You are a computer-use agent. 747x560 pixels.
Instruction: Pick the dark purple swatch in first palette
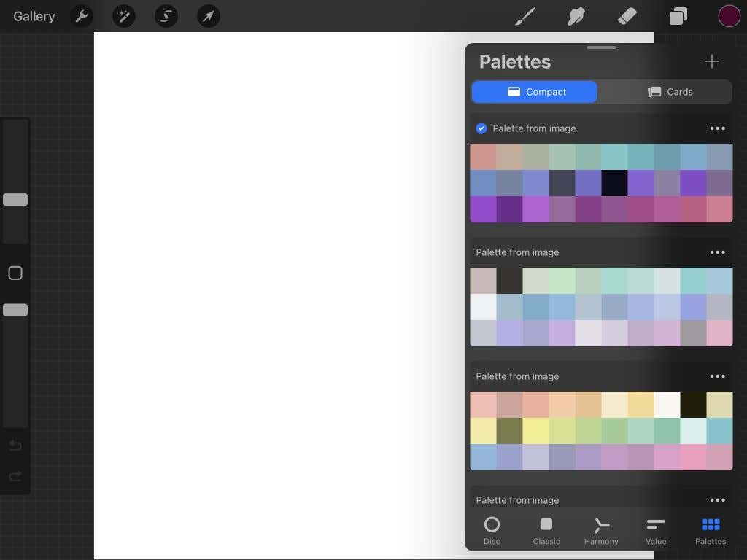pyautogui.click(x=509, y=209)
